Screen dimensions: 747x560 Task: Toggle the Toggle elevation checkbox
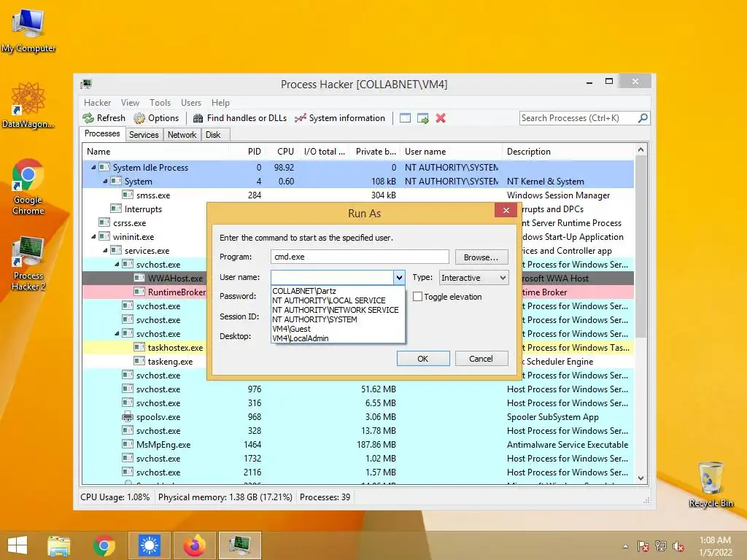pos(417,297)
